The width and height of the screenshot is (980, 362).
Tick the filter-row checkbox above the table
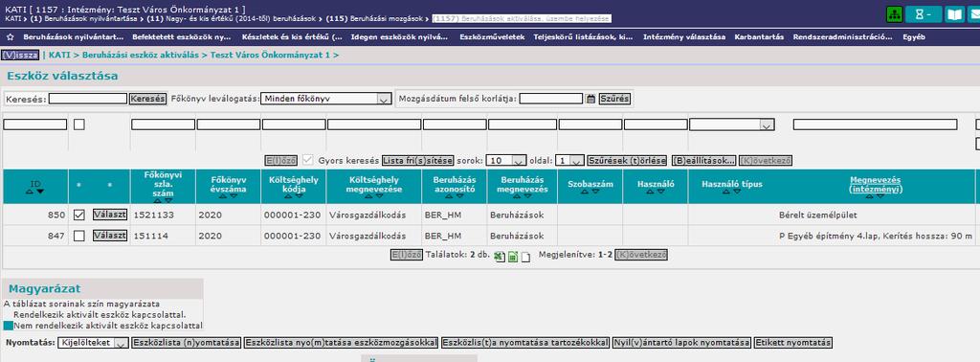point(78,124)
